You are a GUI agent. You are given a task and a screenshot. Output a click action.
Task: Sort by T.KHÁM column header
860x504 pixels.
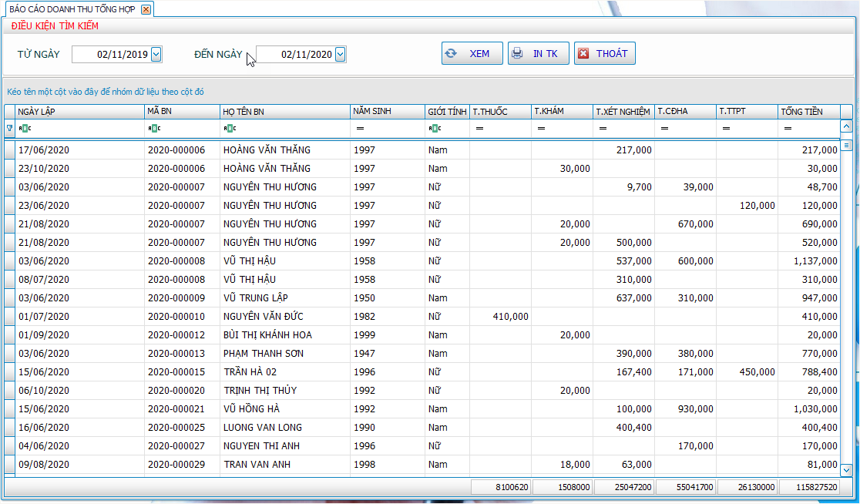[x=563, y=111]
